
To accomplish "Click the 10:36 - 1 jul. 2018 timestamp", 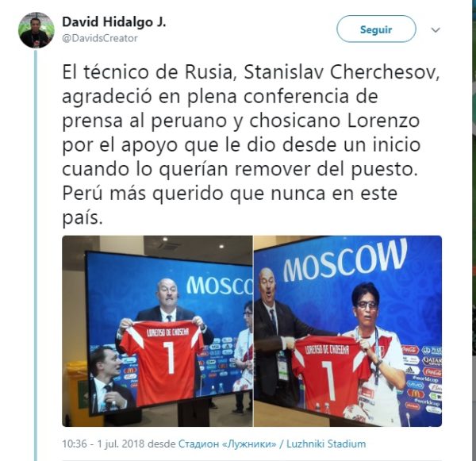I will (103, 444).
